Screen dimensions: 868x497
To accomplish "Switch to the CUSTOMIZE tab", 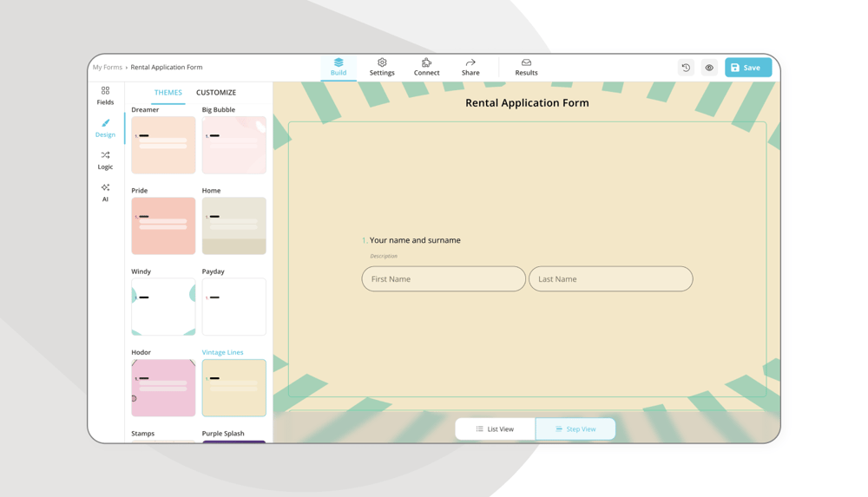I will point(216,92).
